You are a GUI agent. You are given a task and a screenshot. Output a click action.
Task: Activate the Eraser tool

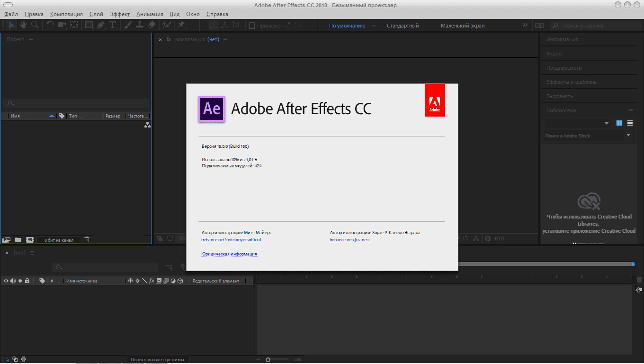pyautogui.click(x=152, y=25)
